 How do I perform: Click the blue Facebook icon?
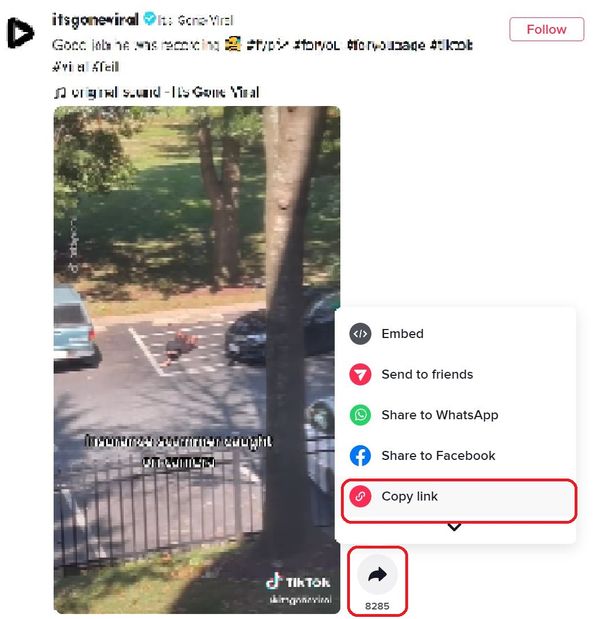(x=360, y=456)
